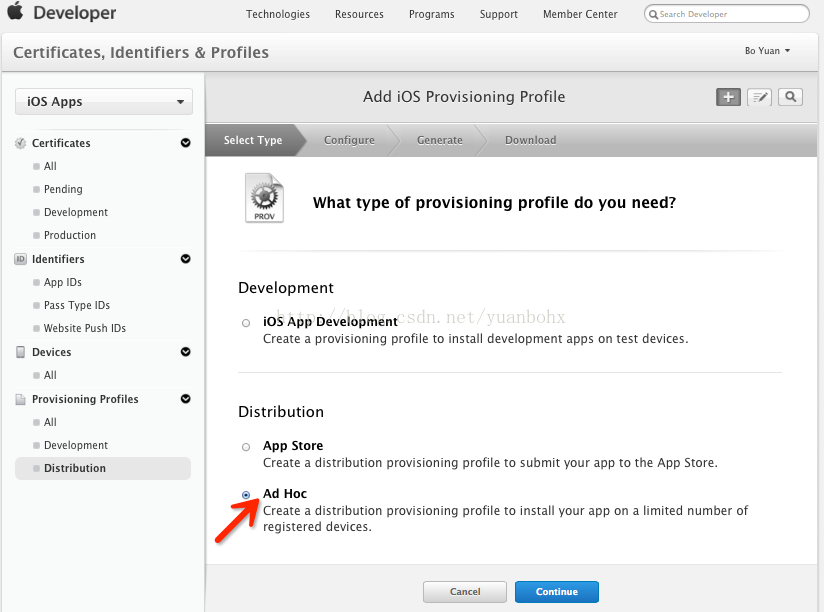Open the iOS Apps dropdown
Screen dimensions: 824x612
coord(104,102)
